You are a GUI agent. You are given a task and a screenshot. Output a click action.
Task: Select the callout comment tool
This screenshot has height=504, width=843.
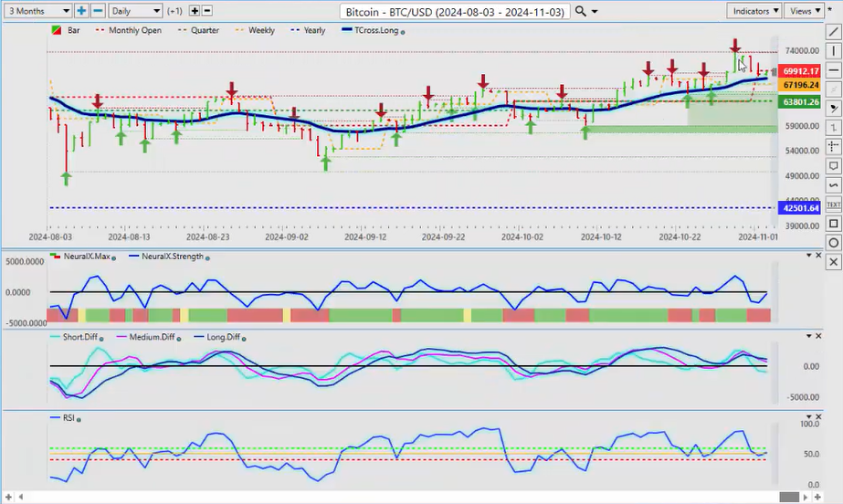(833, 166)
